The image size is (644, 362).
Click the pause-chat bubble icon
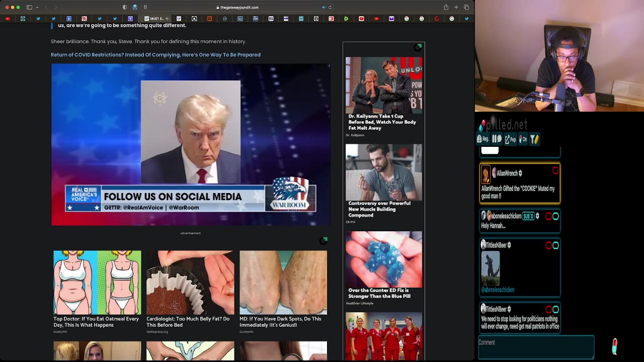point(497,139)
